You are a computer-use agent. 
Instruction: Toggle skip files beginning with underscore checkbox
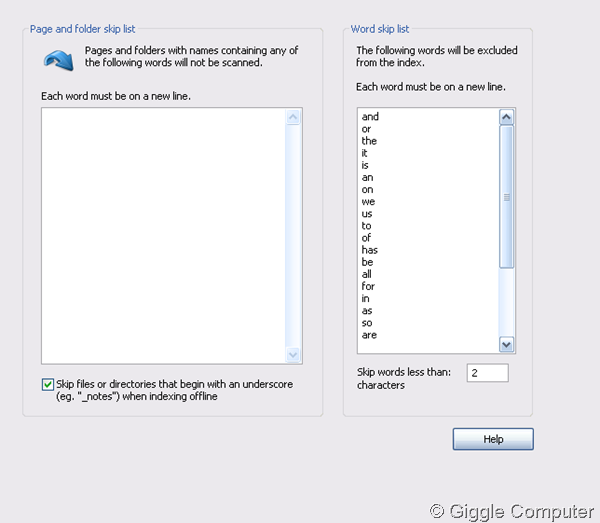(48, 384)
